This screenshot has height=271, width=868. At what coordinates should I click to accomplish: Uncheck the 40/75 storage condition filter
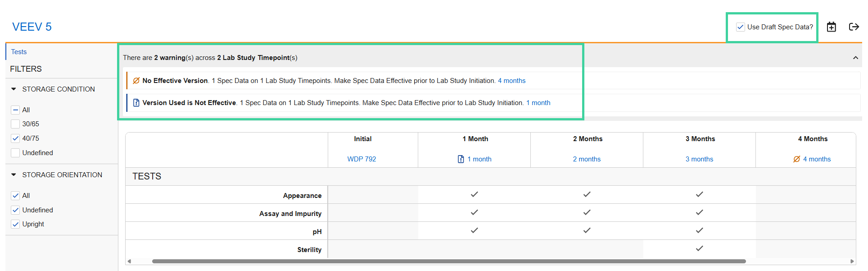(15, 138)
